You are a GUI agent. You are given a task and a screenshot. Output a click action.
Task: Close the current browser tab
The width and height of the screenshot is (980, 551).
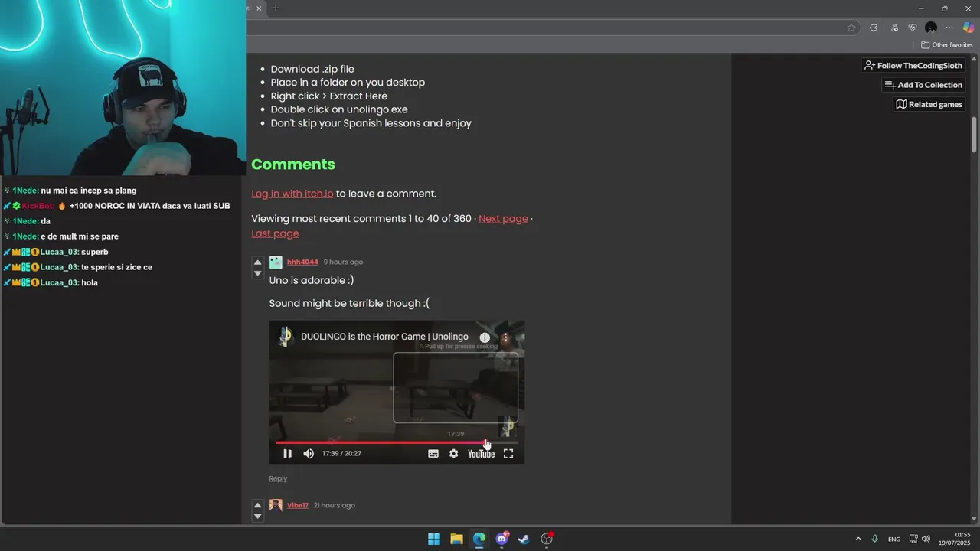coord(260,8)
